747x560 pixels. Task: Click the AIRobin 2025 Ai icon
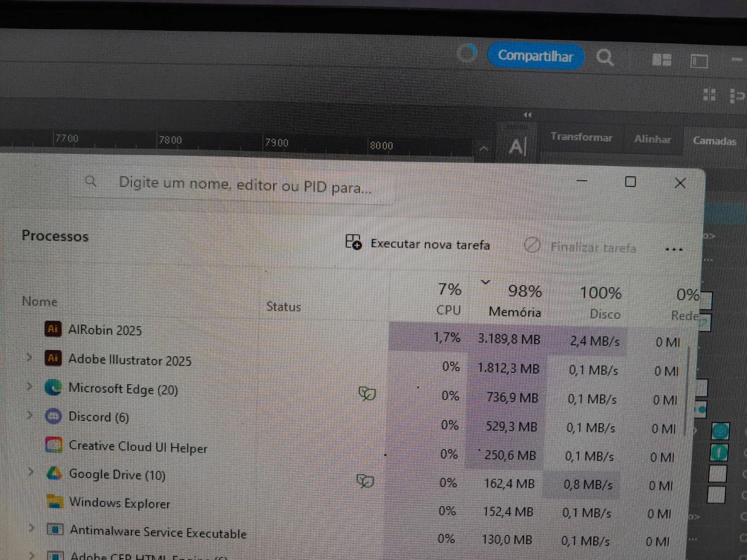(x=53, y=329)
